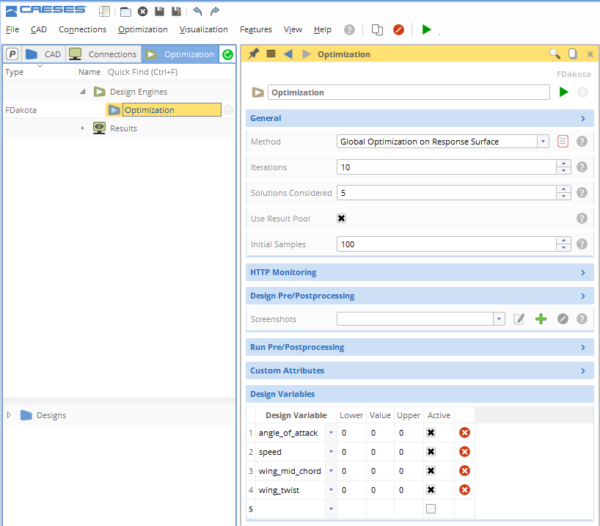Click the undo arrow in the top toolbar
This screenshot has height=526, width=600.
196,11
